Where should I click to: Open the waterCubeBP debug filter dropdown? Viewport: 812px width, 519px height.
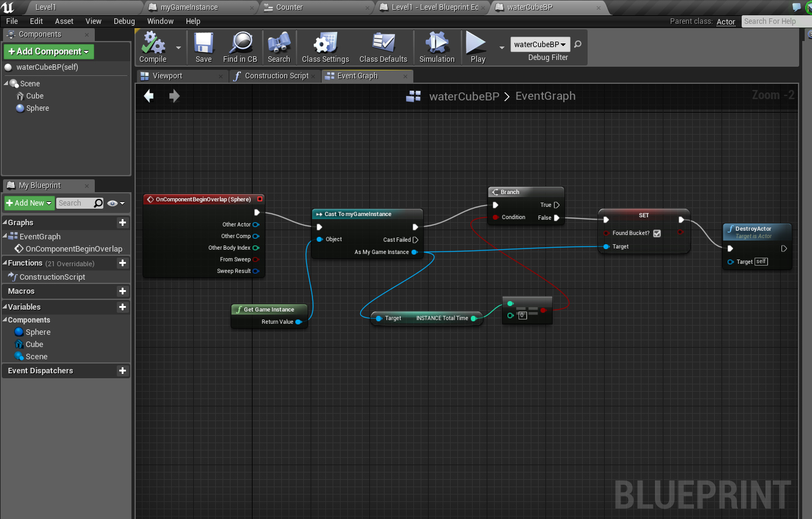(540, 45)
